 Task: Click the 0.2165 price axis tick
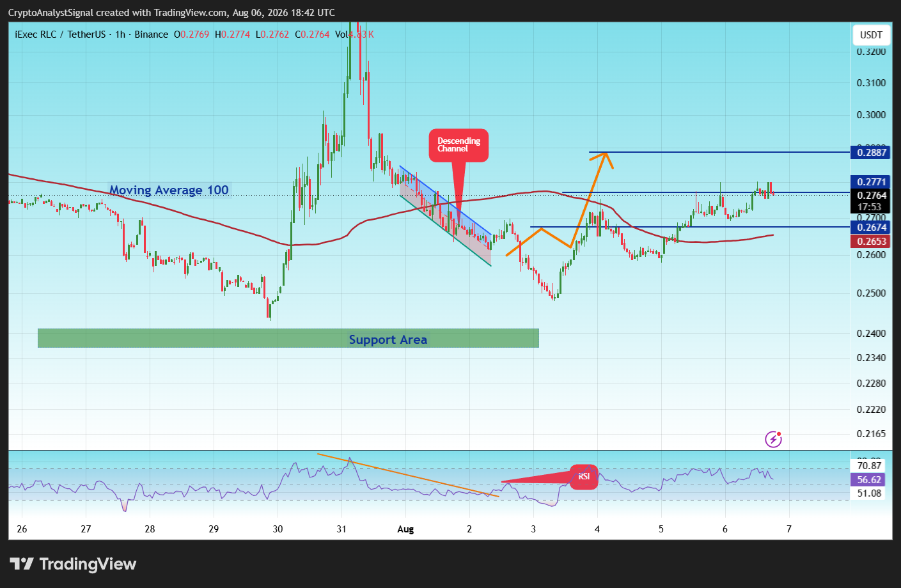(x=872, y=434)
